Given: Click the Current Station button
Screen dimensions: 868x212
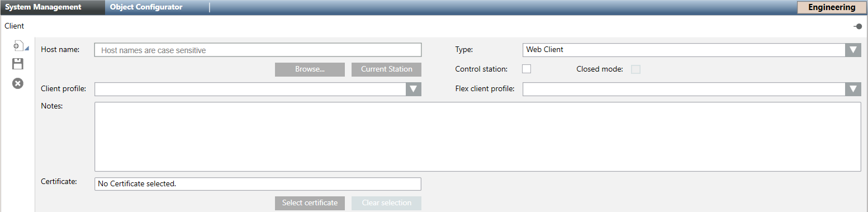Looking at the screenshot, I should click(x=387, y=69).
